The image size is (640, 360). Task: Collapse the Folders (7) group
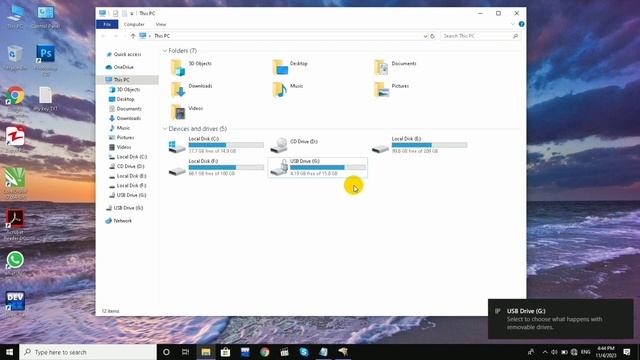[165, 51]
